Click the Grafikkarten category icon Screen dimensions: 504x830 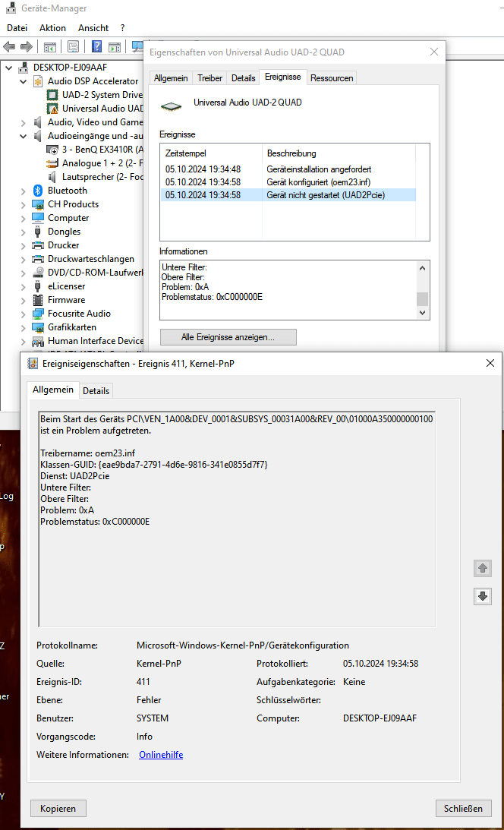click(x=38, y=327)
